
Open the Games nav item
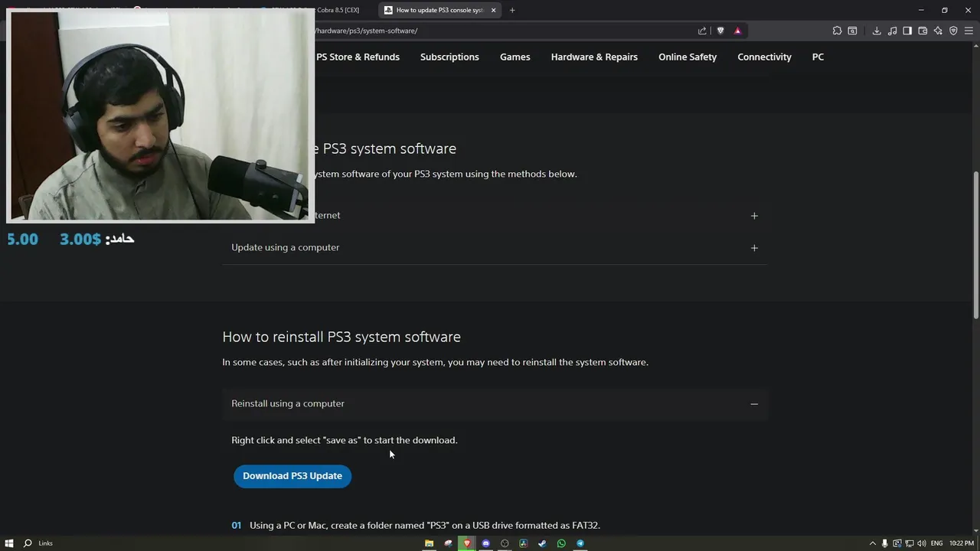pyautogui.click(x=514, y=57)
